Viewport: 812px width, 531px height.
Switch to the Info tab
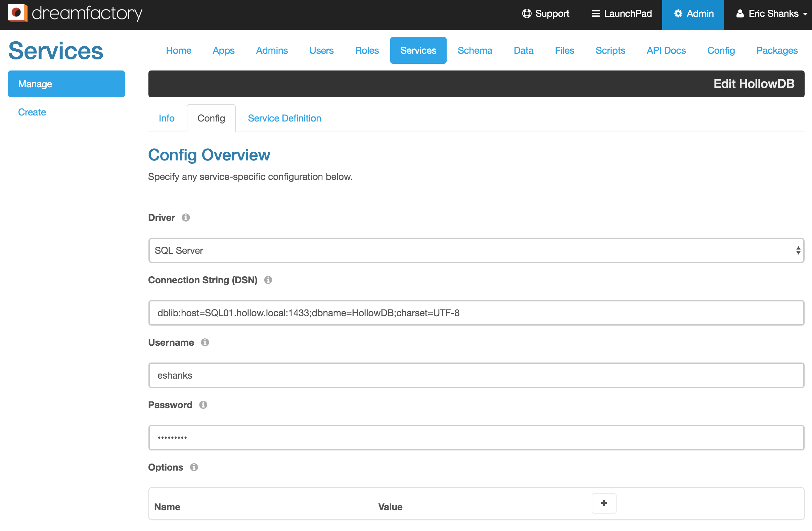tap(167, 118)
